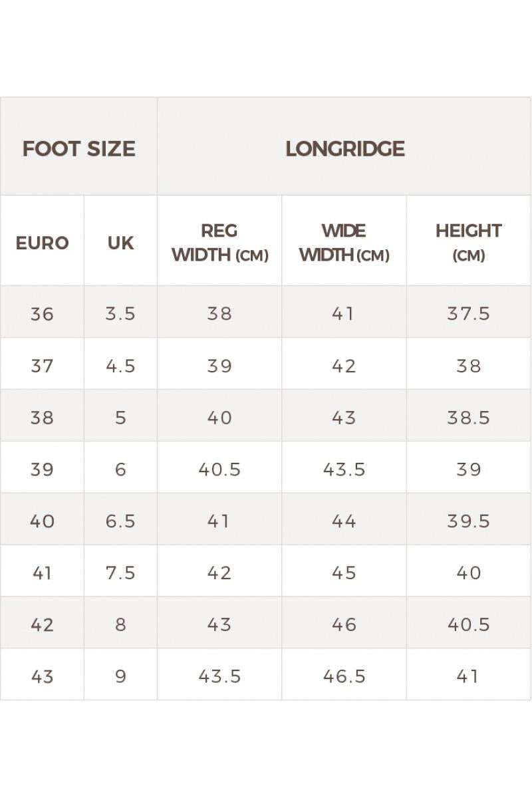Click Euro size 36 cell
The image size is (532, 798).
click(x=42, y=313)
